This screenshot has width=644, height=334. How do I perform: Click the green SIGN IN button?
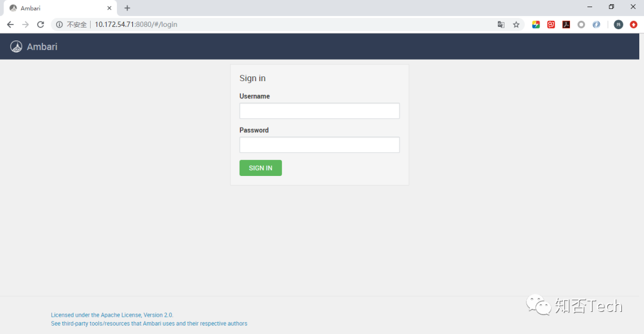[x=261, y=168]
